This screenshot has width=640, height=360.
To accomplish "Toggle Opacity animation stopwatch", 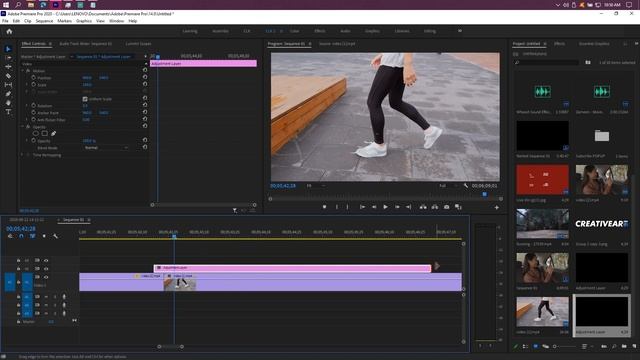I will (x=34, y=140).
